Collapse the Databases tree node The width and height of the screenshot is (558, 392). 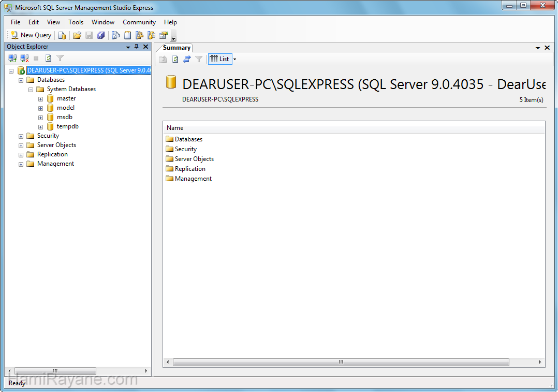pyautogui.click(x=21, y=80)
